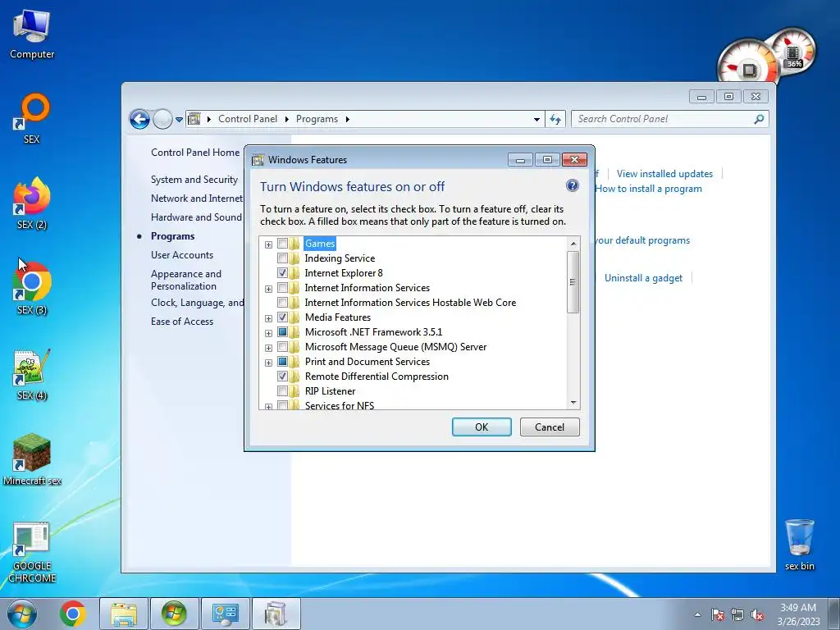Show hidden tray icons arrow
The height and width of the screenshot is (630, 840).
(x=697, y=615)
